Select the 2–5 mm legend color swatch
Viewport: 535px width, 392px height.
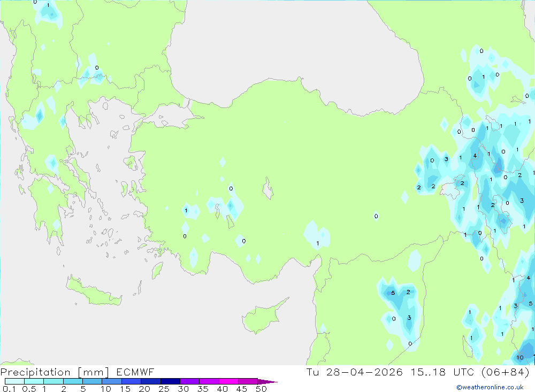[x=73, y=381]
